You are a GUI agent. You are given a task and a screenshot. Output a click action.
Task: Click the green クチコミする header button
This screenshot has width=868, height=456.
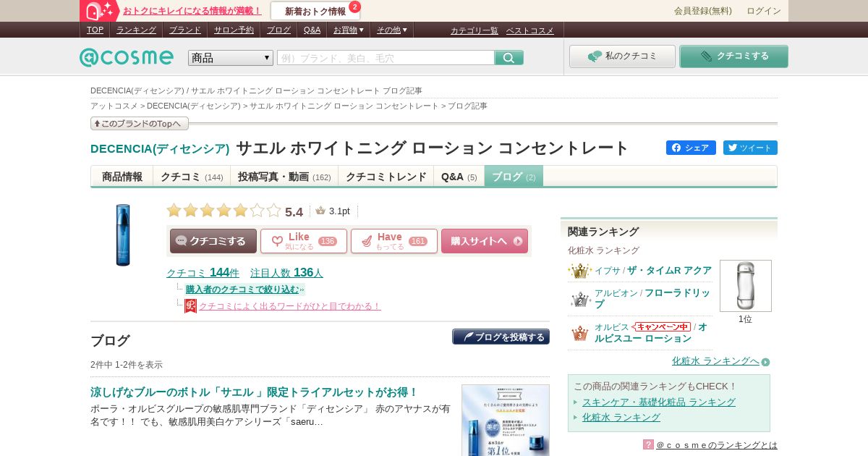(733, 56)
